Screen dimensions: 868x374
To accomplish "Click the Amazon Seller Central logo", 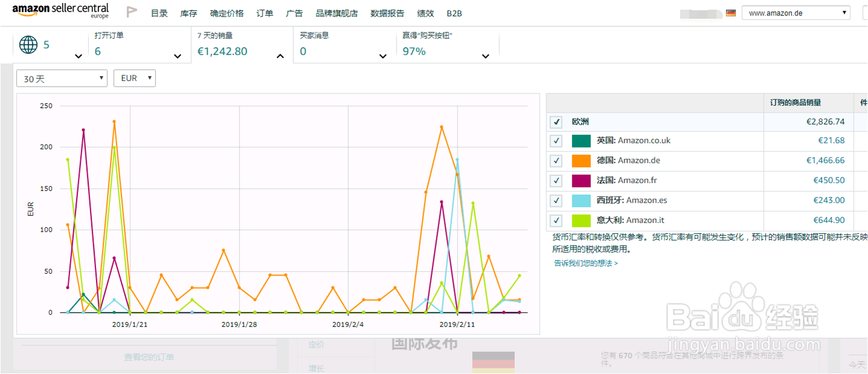I will pyautogui.click(x=60, y=11).
